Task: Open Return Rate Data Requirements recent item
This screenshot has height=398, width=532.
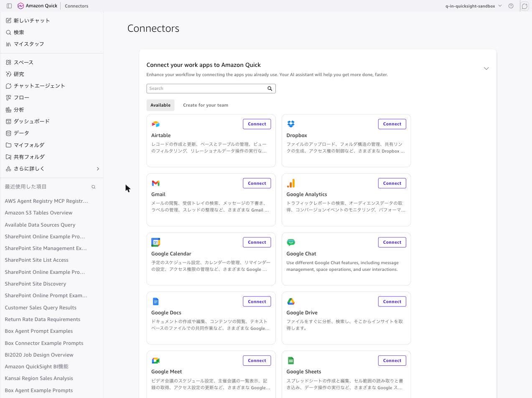Action: tap(43, 319)
